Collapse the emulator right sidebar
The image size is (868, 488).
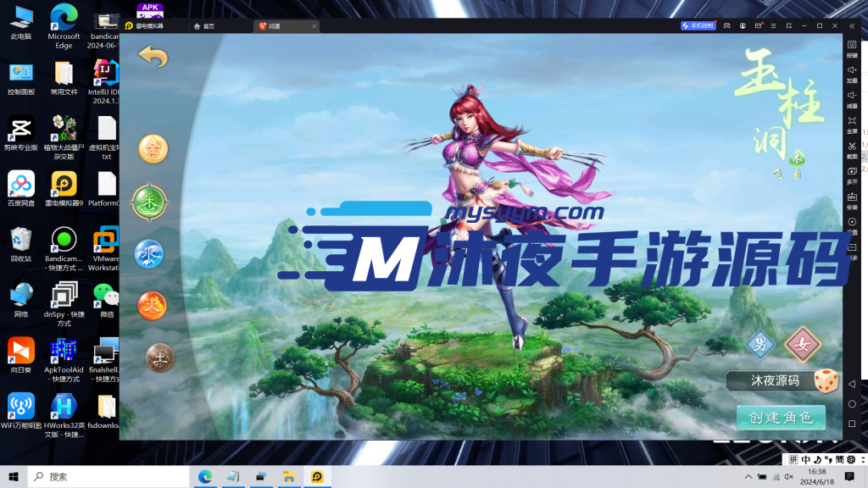[852, 26]
